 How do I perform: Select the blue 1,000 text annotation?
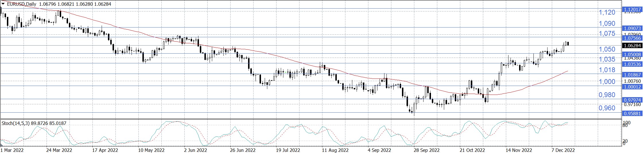click(x=607, y=82)
